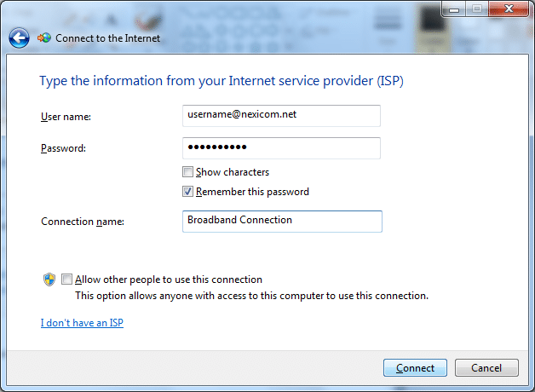Viewport: 535px width, 392px height.
Task: Close the Connect to the Internet dialog
Action: pos(508,9)
